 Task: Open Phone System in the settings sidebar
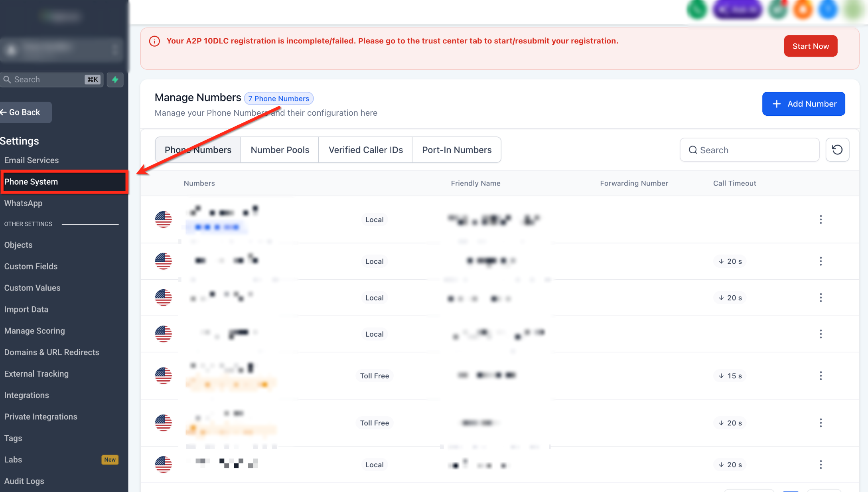coord(64,182)
